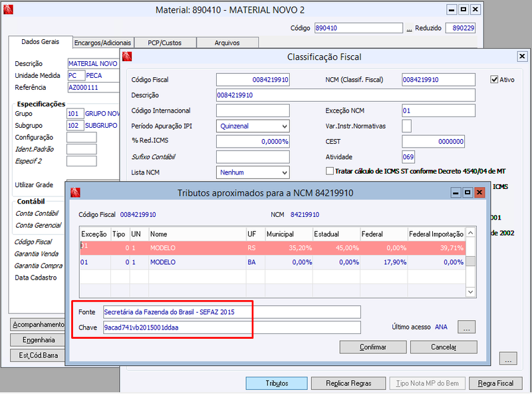This screenshot has height=394, width=532.
Task: Toggle the Ativo checkbox
Action: pyautogui.click(x=494, y=79)
